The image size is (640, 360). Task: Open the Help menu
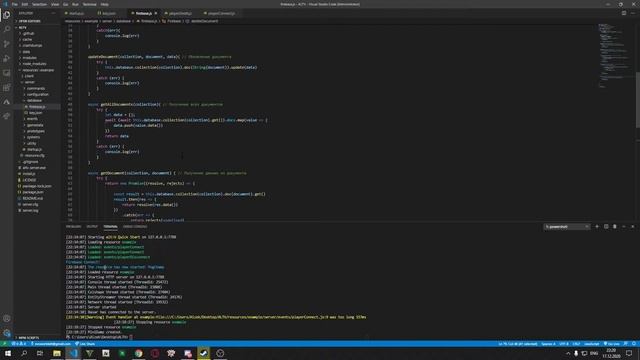point(104,4)
